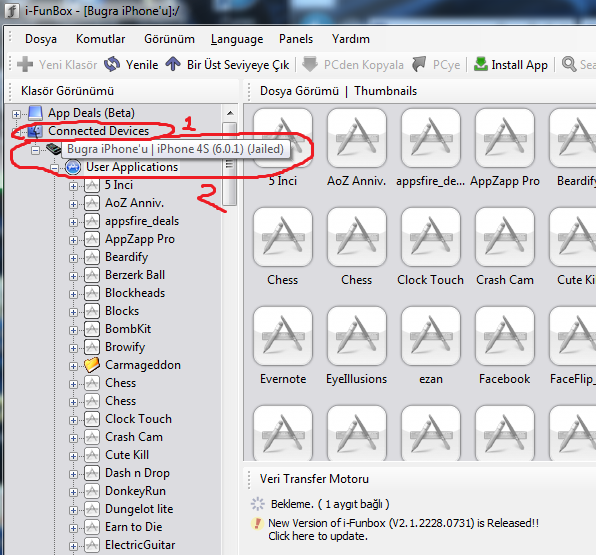Click the Bekleme spinner status icon

(257, 504)
